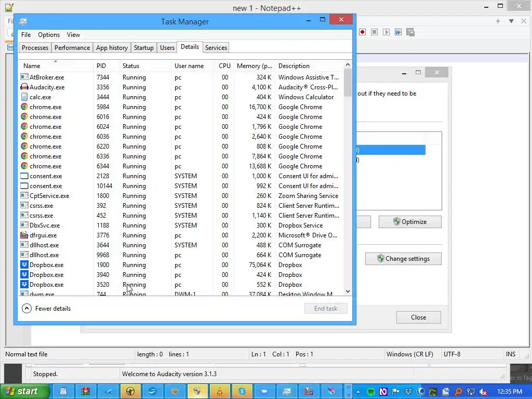Sort by the User name column header

pos(192,66)
